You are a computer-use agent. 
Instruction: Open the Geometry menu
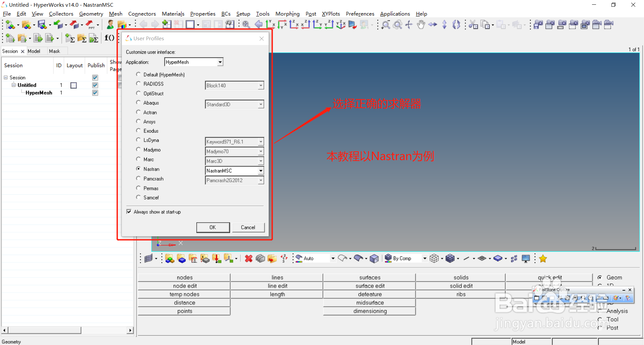click(x=91, y=14)
